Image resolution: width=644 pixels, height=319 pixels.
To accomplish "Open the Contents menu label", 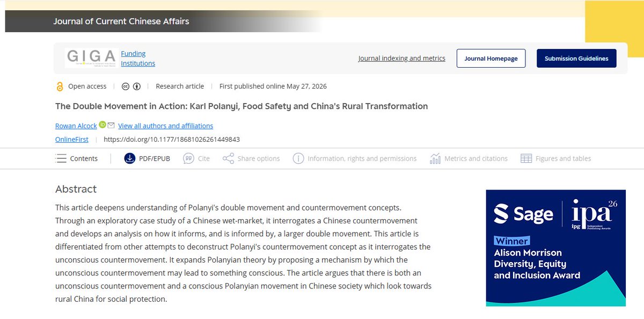I will click(84, 158).
